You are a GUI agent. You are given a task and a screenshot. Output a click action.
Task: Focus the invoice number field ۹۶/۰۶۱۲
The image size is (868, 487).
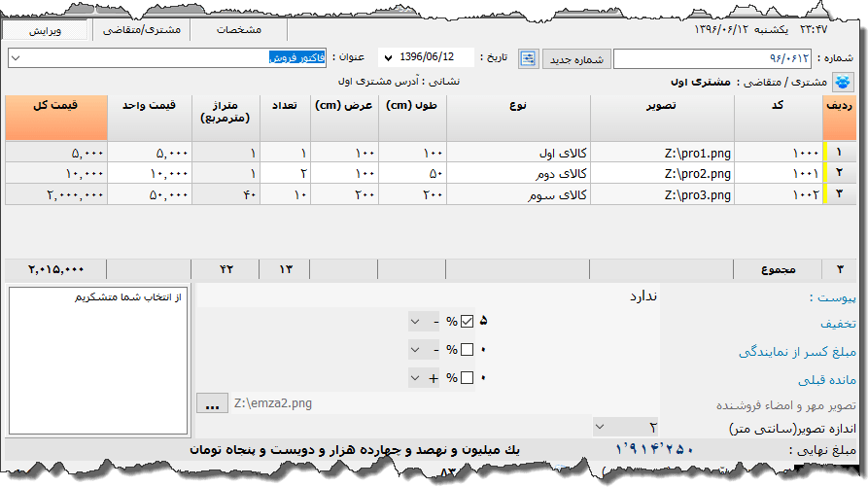pos(712,58)
